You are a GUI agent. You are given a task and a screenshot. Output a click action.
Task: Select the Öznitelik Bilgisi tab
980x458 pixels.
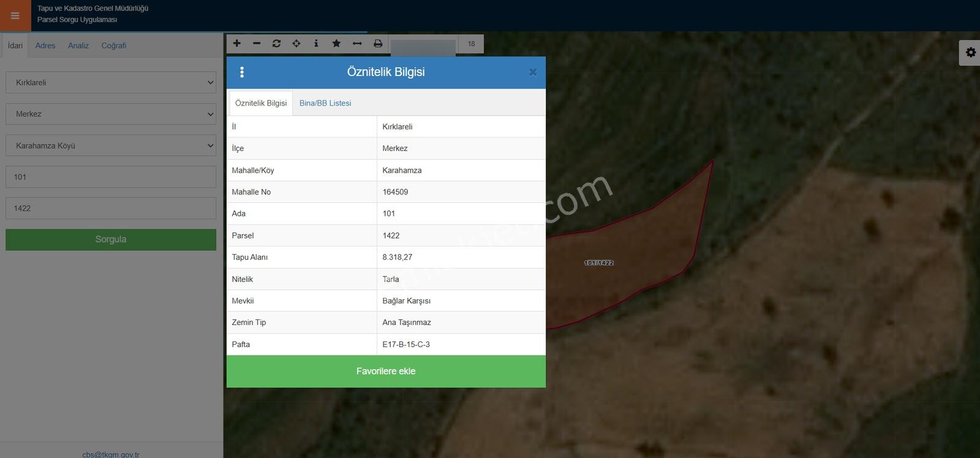tap(261, 103)
